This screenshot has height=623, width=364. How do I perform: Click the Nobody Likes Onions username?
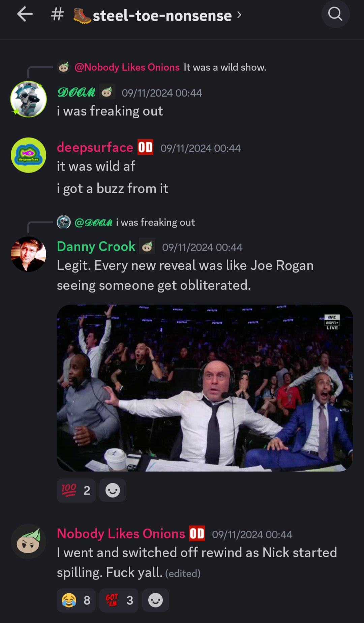(121, 534)
